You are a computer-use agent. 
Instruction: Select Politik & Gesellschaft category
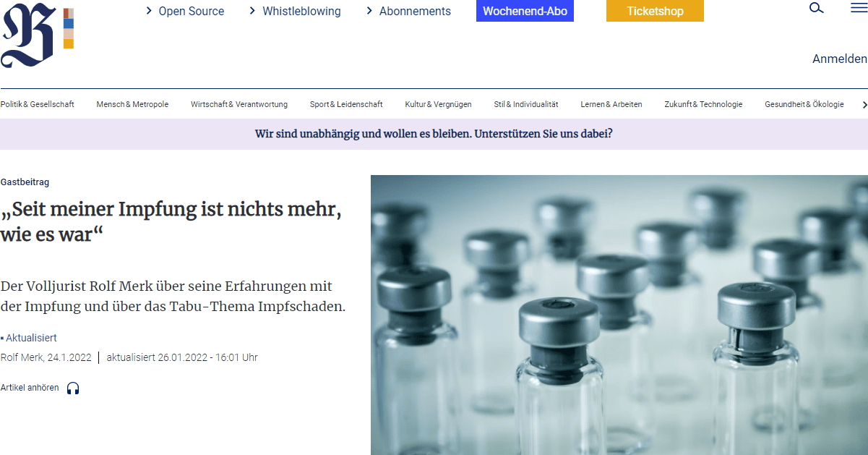[38, 104]
